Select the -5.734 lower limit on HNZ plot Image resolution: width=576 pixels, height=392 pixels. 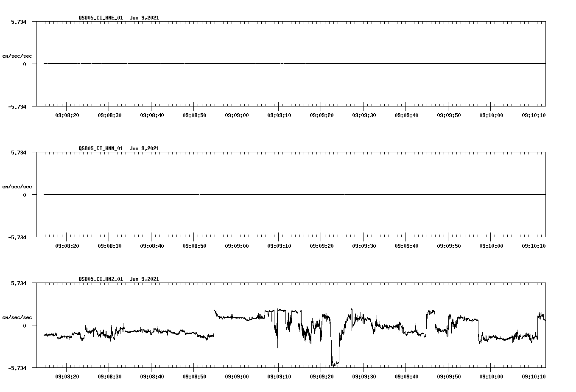[x=17, y=368]
